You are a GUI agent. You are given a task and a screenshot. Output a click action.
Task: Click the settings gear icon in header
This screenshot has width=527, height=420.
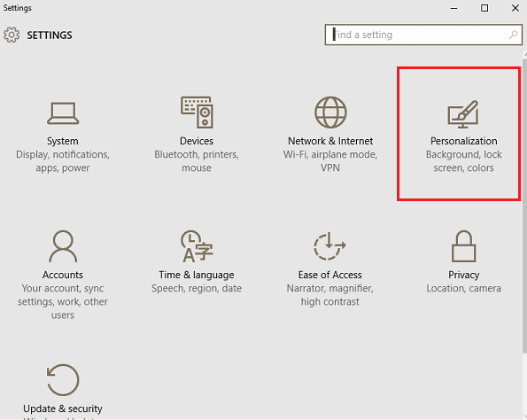[12, 35]
